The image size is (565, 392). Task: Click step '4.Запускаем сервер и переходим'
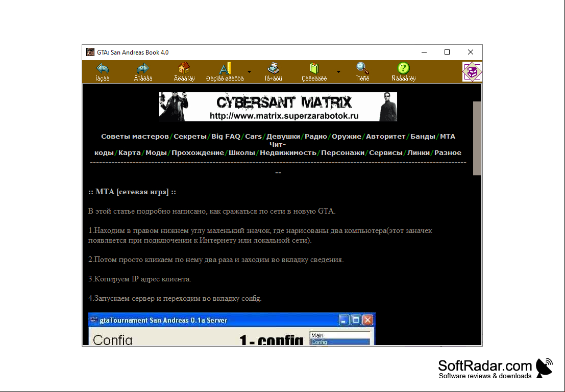tap(175, 298)
